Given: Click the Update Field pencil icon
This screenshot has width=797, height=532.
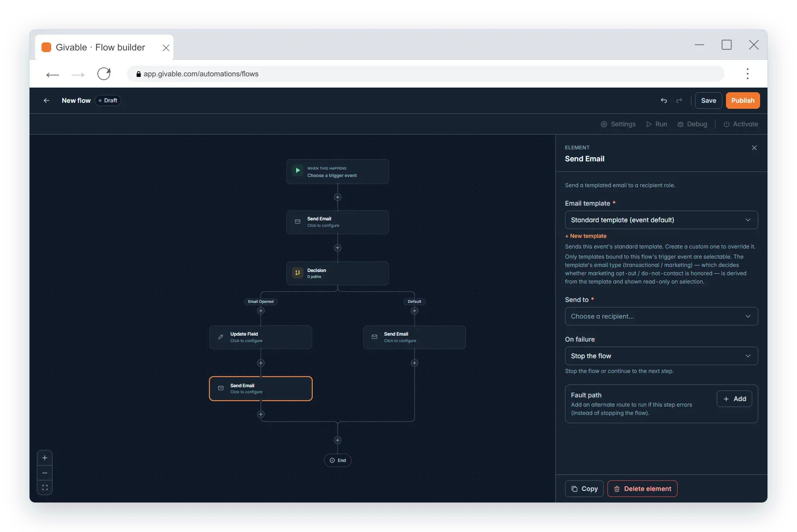Looking at the screenshot, I should pos(221,337).
